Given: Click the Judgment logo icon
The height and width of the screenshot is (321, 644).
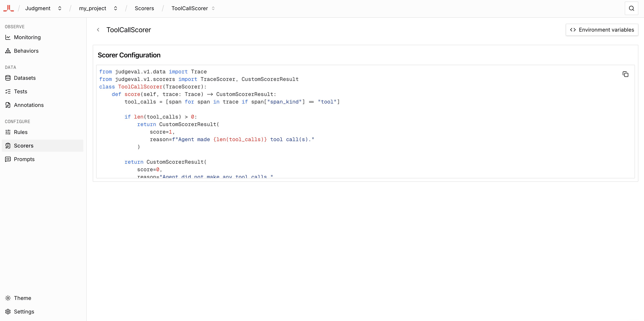Looking at the screenshot, I should tap(8, 8).
